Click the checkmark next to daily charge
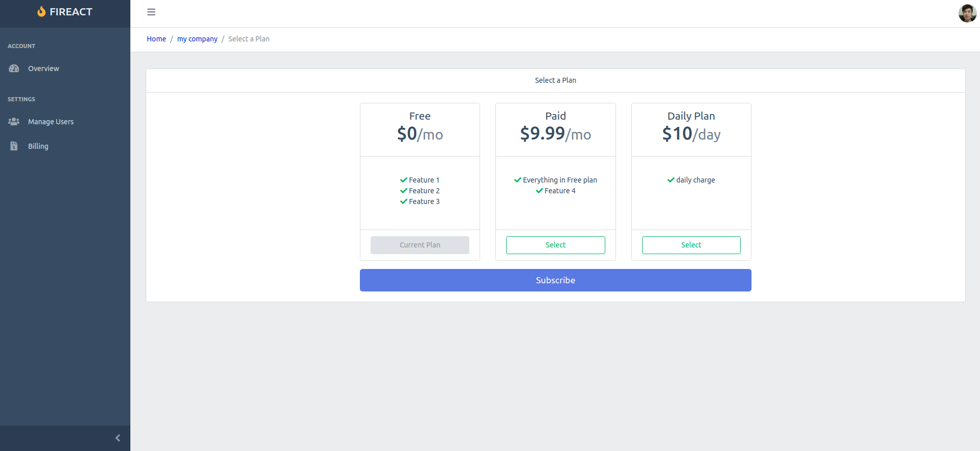The width and height of the screenshot is (980, 451). point(670,179)
